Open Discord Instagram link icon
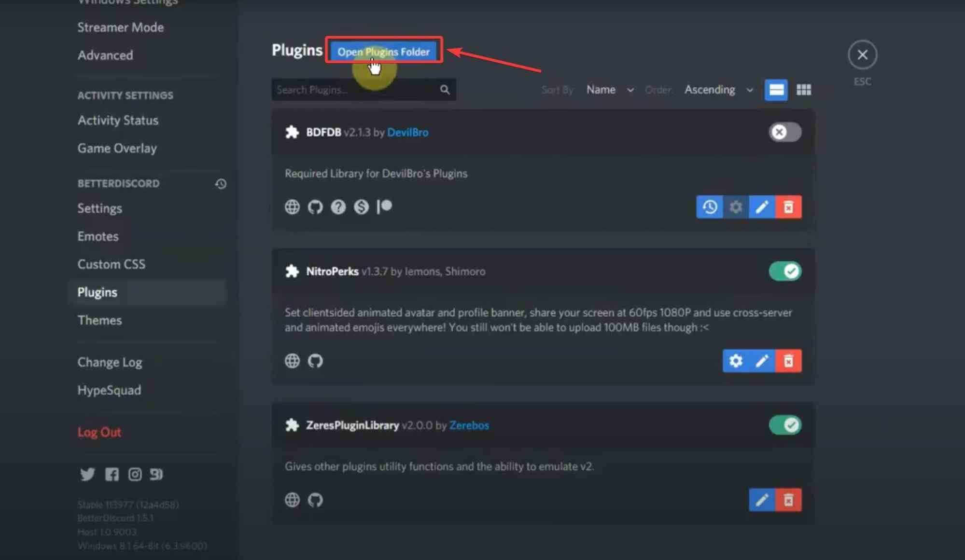Screen dimensions: 965x560 (135, 474)
